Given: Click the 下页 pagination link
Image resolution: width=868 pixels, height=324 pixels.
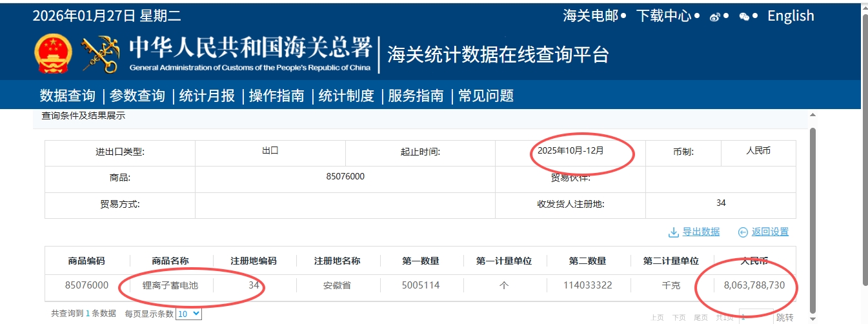Looking at the screenshot, I should (x=679, y=318).
